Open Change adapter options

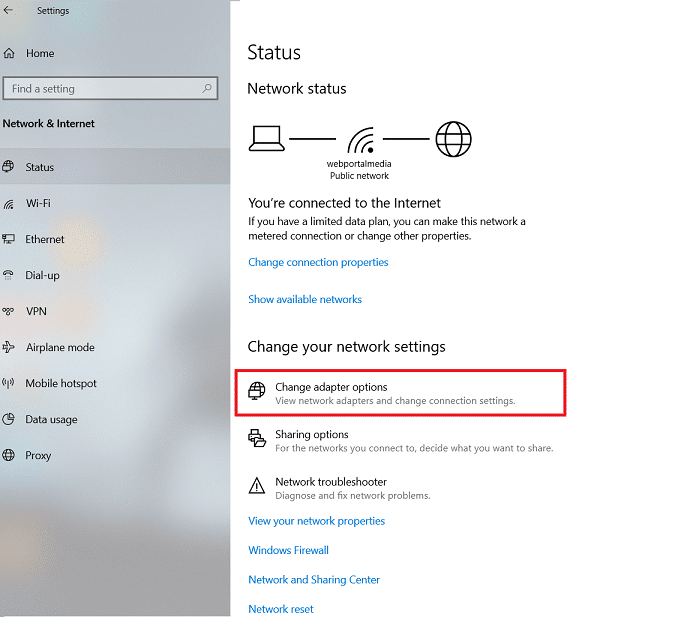400,393
